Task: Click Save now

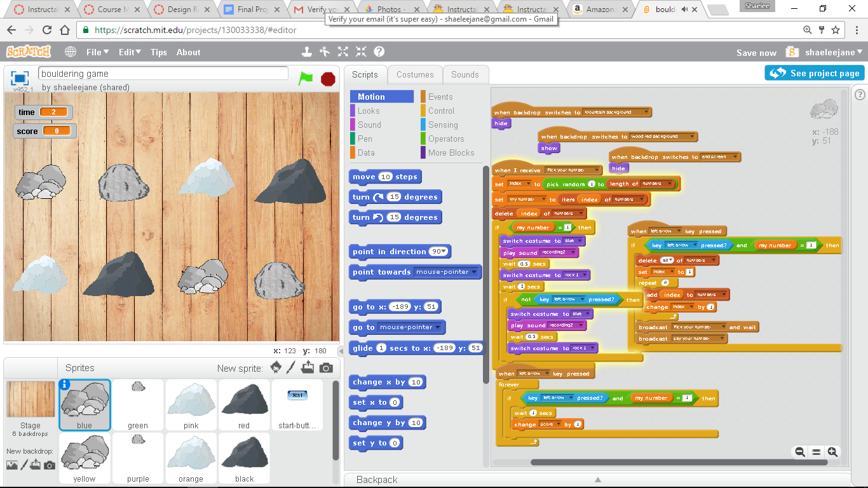Action: coord(756,53)
